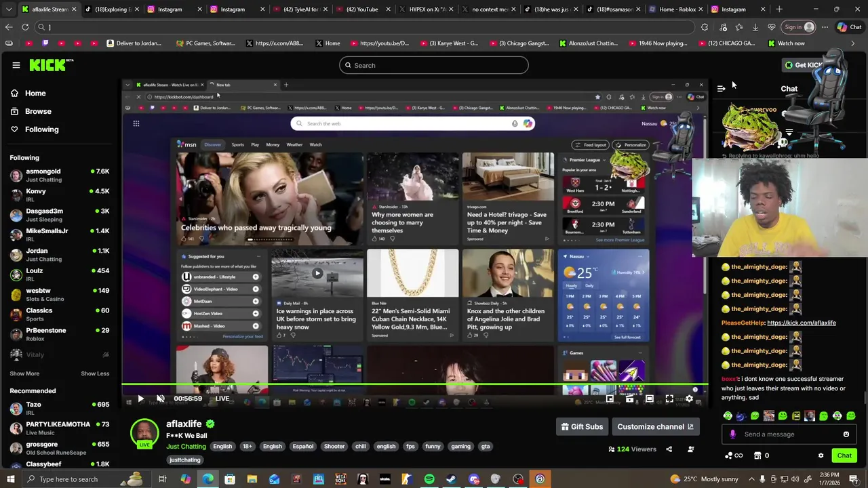Click the gift box icon under chat
868x488 pixels.
[757, 455]
